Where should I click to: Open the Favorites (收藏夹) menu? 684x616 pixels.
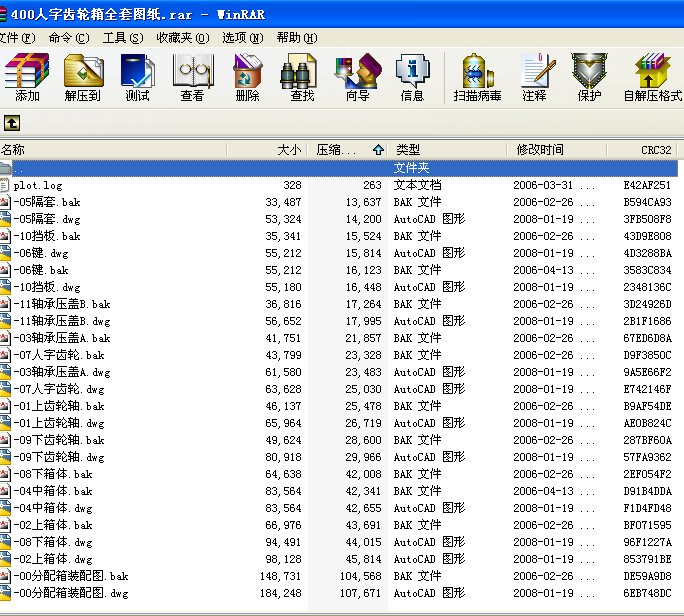coord(183,38)
